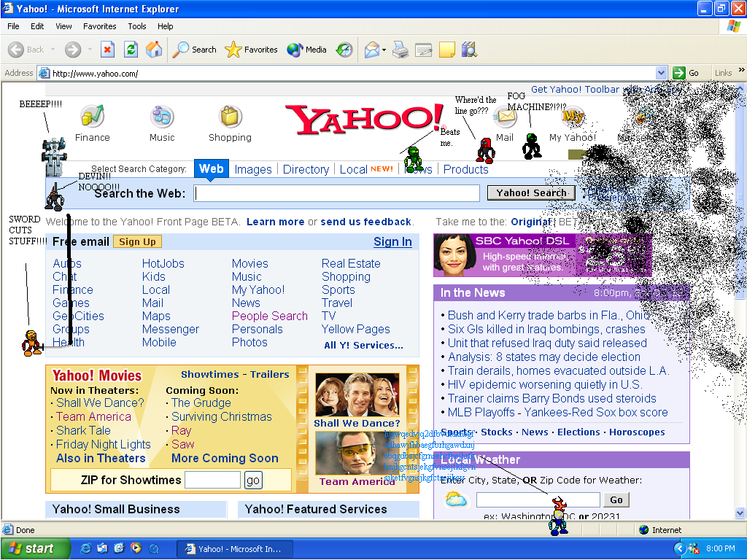Open the yellow Discuss note icon

447,50
